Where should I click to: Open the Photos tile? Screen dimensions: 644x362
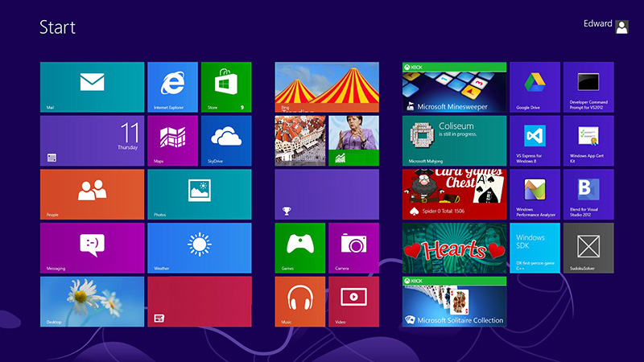pyautogui.click(x=199, y=195)
